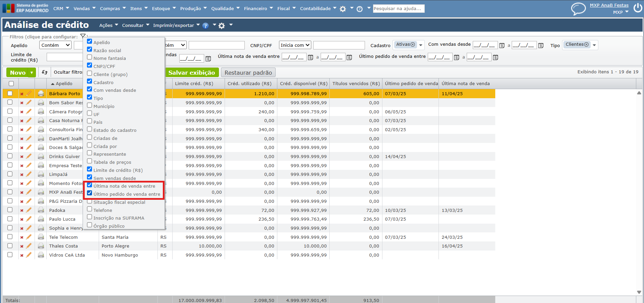Open the calendar picker after 'Com vendas desde'
The width and height of the screenshot is (644, 303).
(x=502, y=45)
